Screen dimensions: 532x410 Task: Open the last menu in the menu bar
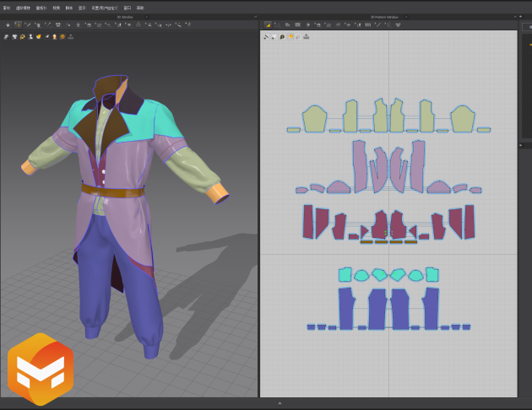(x=140, y=7)
